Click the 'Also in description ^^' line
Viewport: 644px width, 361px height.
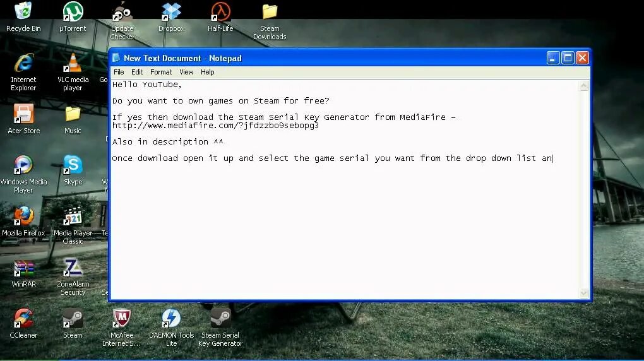pos(167,142)
